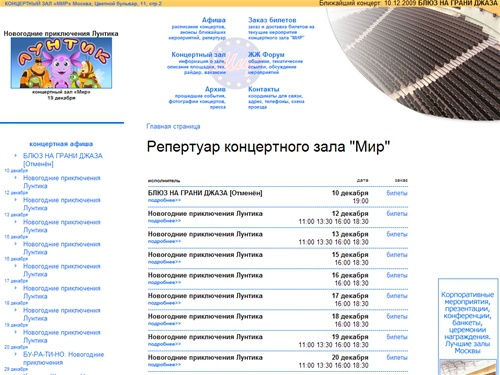
Task: Click the дата column header
Action: [362, 180]
